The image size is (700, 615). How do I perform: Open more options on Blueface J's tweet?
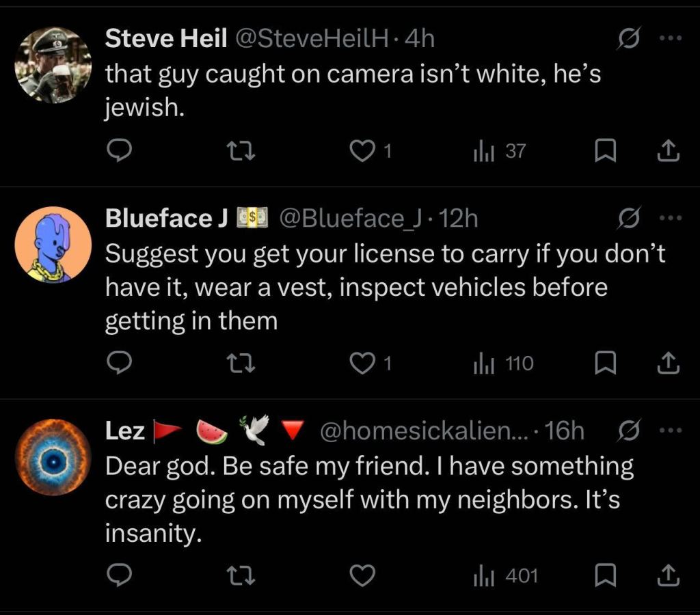670,219
